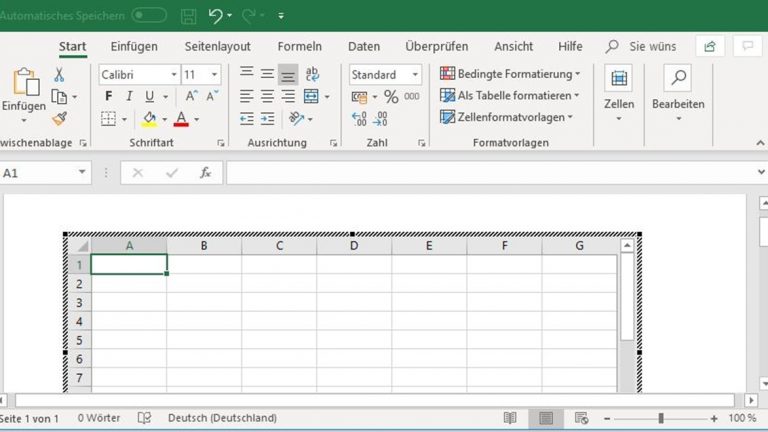
Task: Open the Calibri font name dropdown
Action: coord(174,75)
